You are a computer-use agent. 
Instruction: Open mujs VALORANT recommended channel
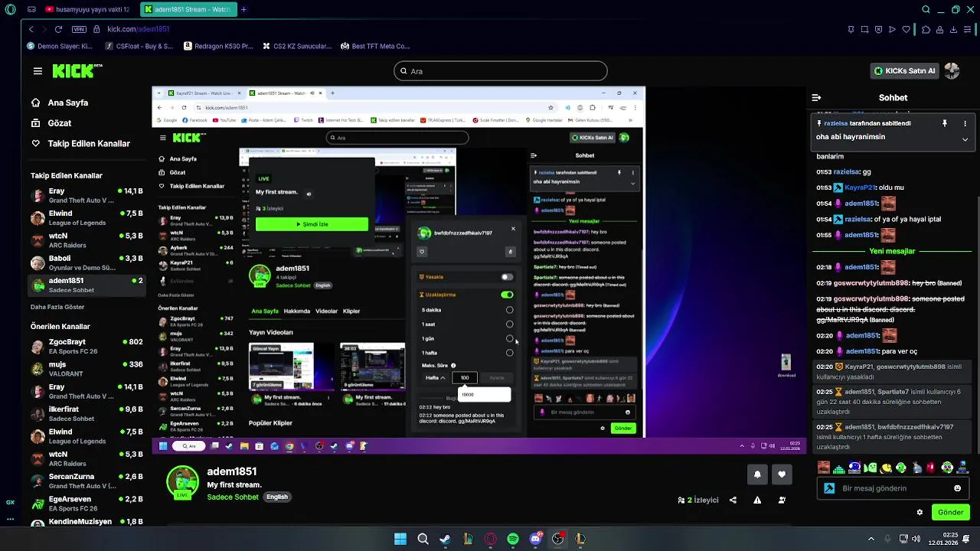pos(87,369)
